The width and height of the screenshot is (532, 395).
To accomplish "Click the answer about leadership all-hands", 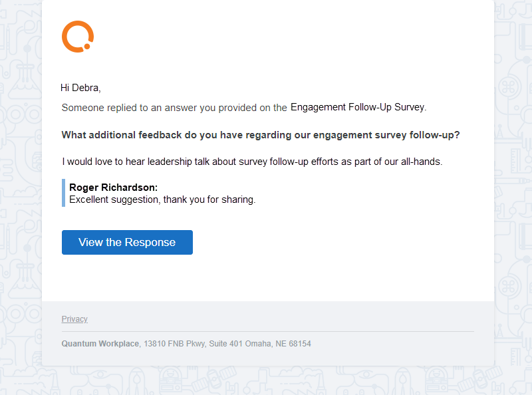I will tap(252, 162).
